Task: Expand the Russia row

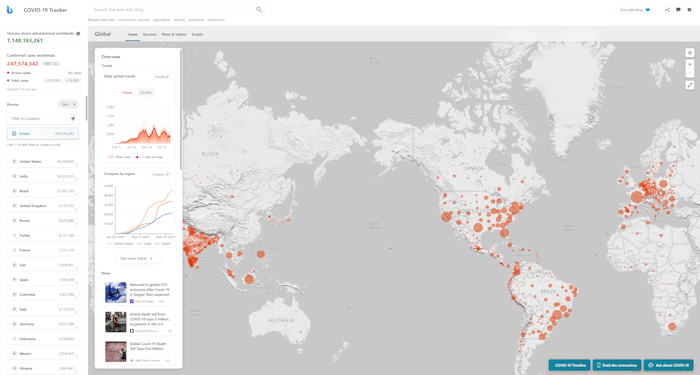Action: tap(14, 221)
